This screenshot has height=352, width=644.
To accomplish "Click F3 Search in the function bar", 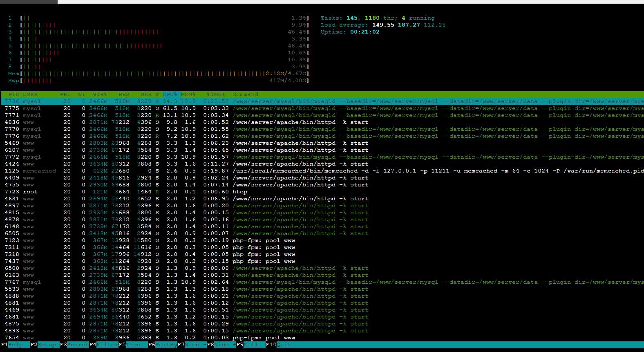I will (74, 345).
